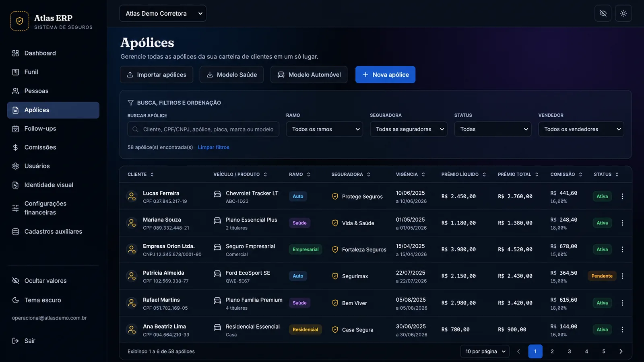The image size is (644, 362).
Task: Click the Fortaleza Seguros cell
Action: [x=359, y=249]
